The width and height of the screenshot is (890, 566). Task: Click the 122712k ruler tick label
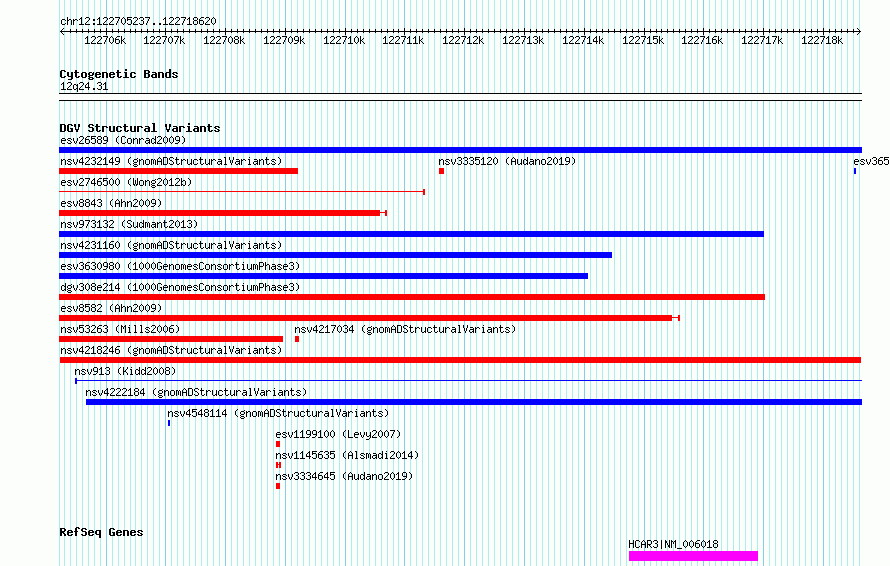pos(463,40)
